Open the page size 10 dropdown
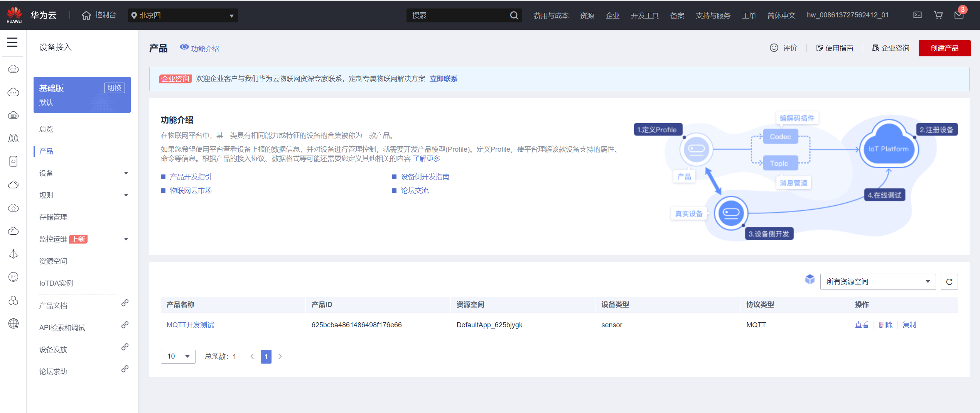 click(x=178, y=356)
